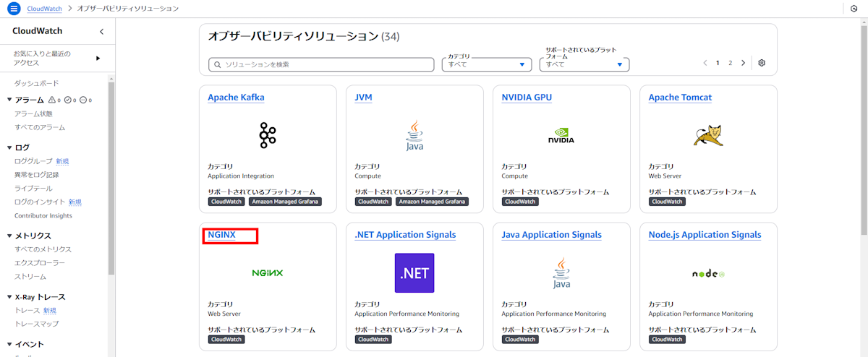Screen dimensions: 868x357
Task: Click the Node.js logo
Action: (709, 274)
